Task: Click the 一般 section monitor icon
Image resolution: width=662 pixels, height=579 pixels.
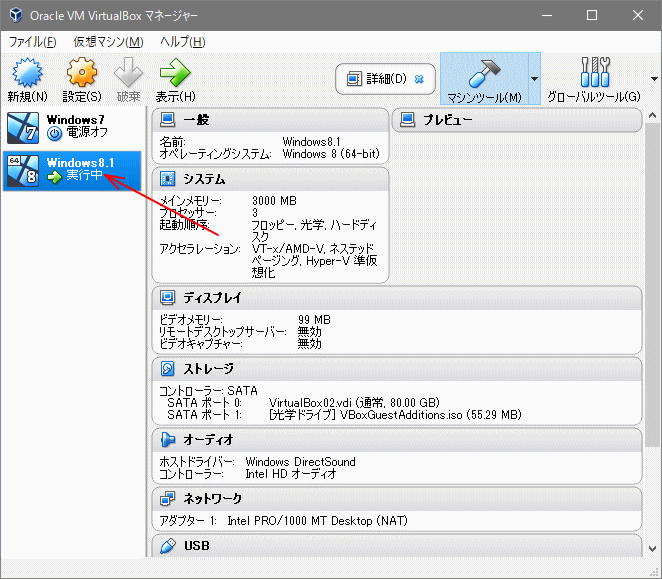Action: (x=168, y=120)
